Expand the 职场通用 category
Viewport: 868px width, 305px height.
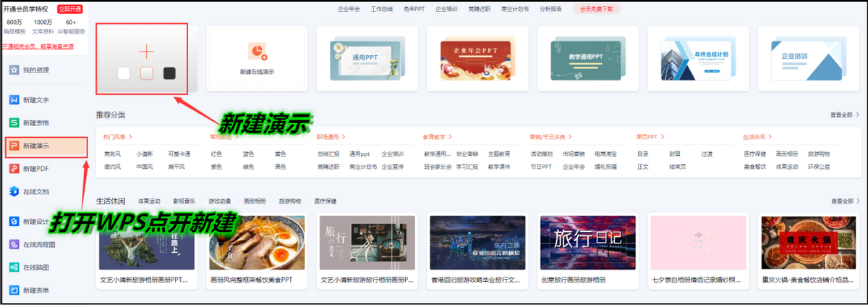(x=344, y=136)
